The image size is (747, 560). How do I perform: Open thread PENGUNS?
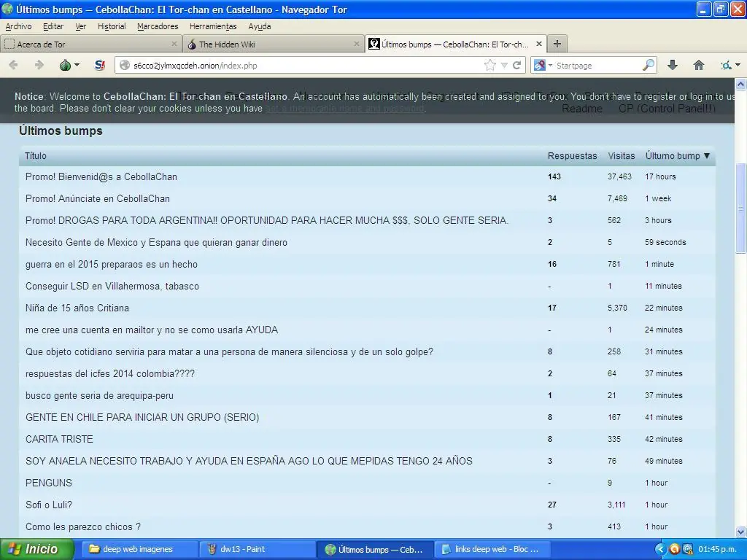(49, 483)
